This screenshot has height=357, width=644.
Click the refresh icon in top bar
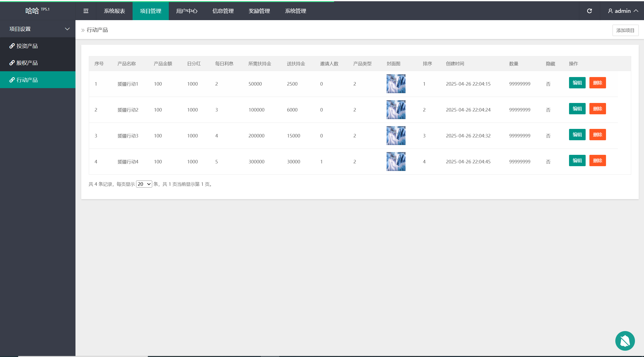coord(589,11)
